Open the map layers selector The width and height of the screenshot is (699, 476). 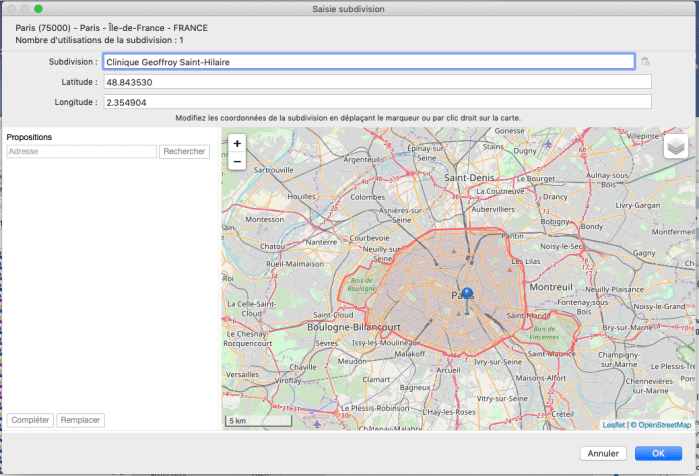click(x=676, y=146)
